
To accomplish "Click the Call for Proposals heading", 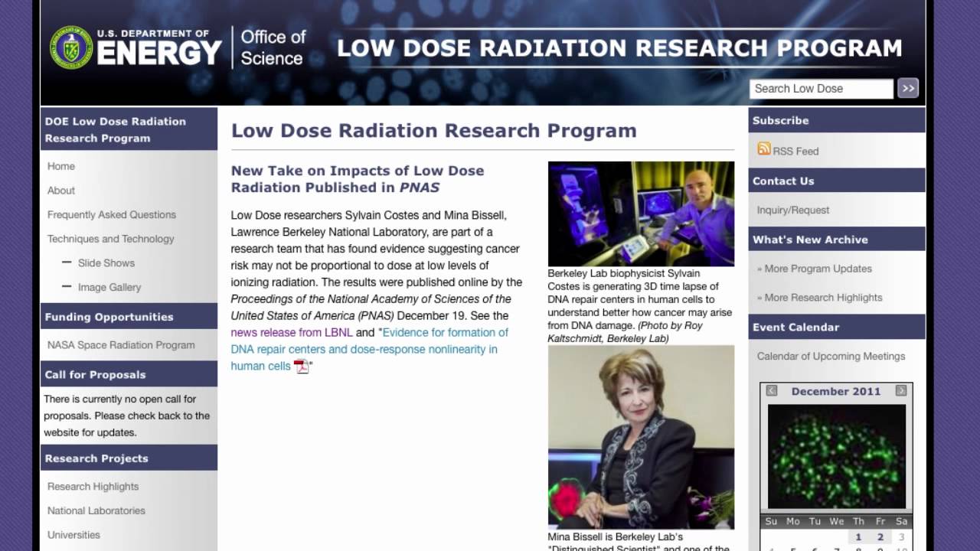I will [129, 374].
